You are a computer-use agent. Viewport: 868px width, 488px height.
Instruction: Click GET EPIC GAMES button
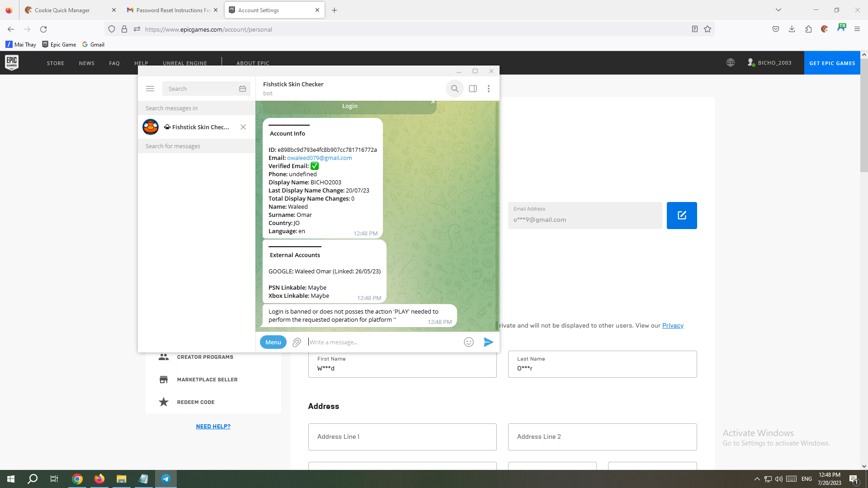(832, 63)
